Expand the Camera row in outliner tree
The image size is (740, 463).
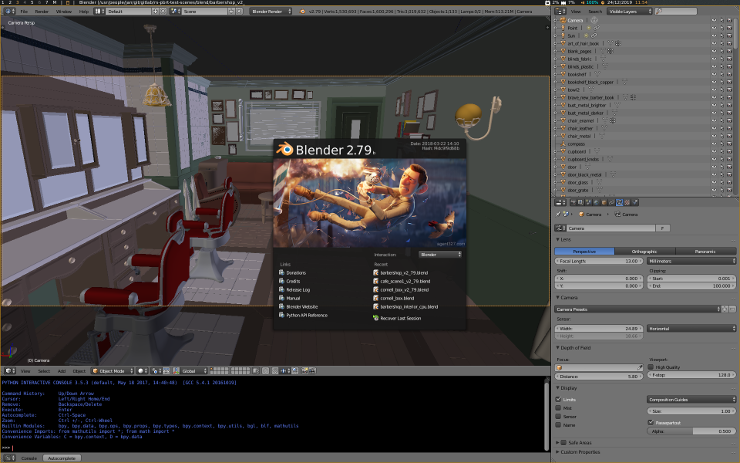(556, 20)
